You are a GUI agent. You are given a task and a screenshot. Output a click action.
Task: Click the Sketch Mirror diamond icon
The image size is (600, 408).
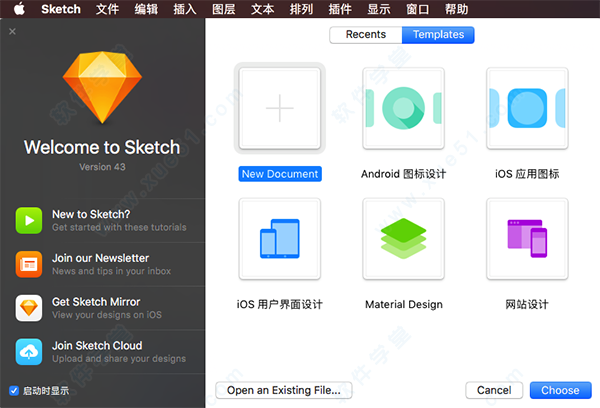(x=29, y=308)
